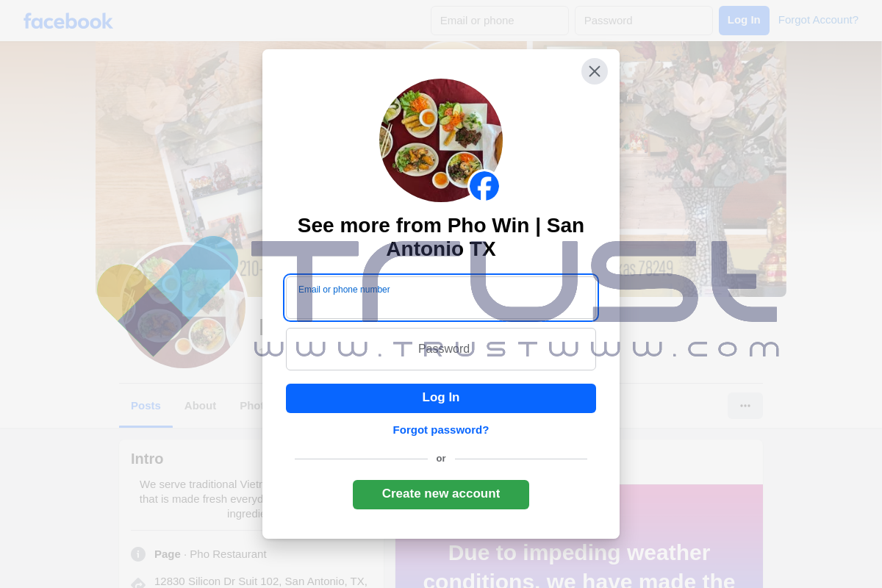Viewport: 882px width, 588px height.
Task: Open the address link for 12830 Silicon Dr
Action: pos(261,581)
